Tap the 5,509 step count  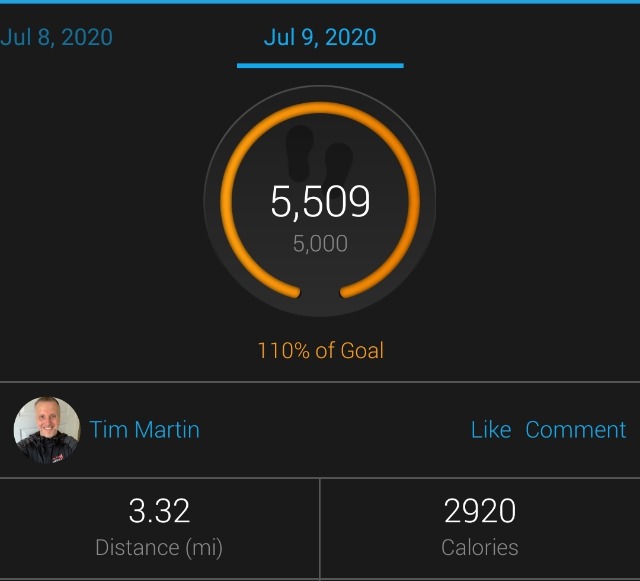pos(320,201)
